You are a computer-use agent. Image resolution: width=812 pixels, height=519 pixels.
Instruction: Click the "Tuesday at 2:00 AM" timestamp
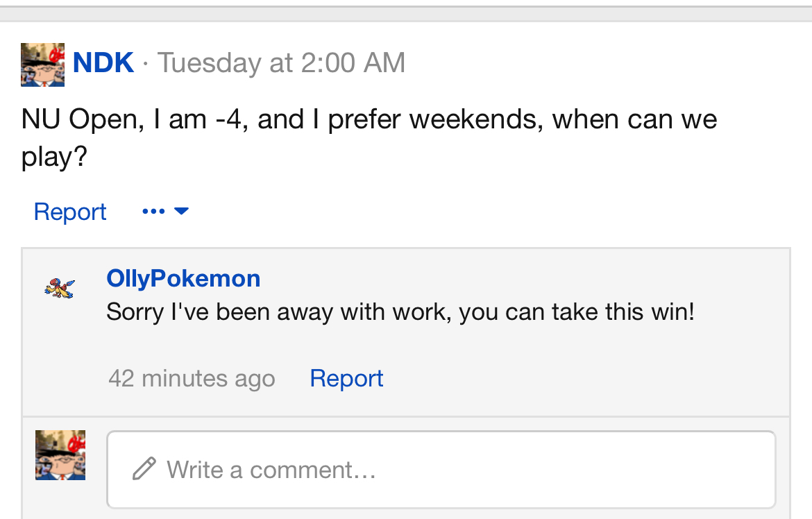coord(281,63)
